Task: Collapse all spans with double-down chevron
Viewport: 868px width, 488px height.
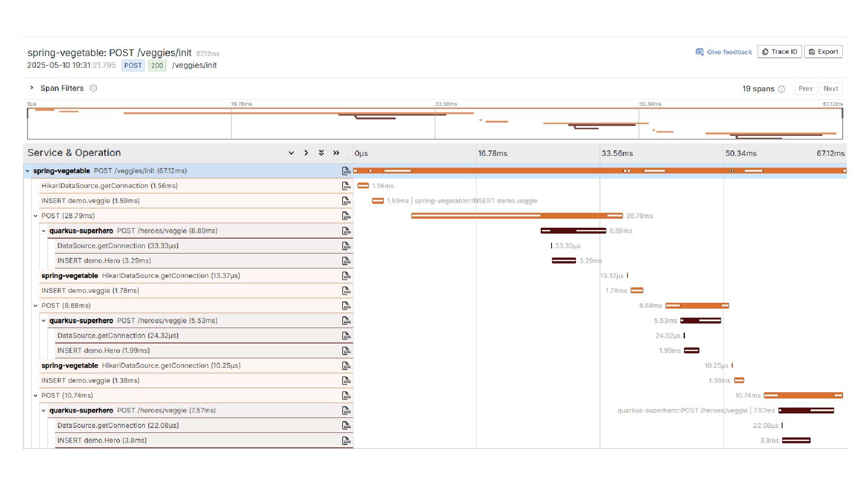Action: (321, 153)
